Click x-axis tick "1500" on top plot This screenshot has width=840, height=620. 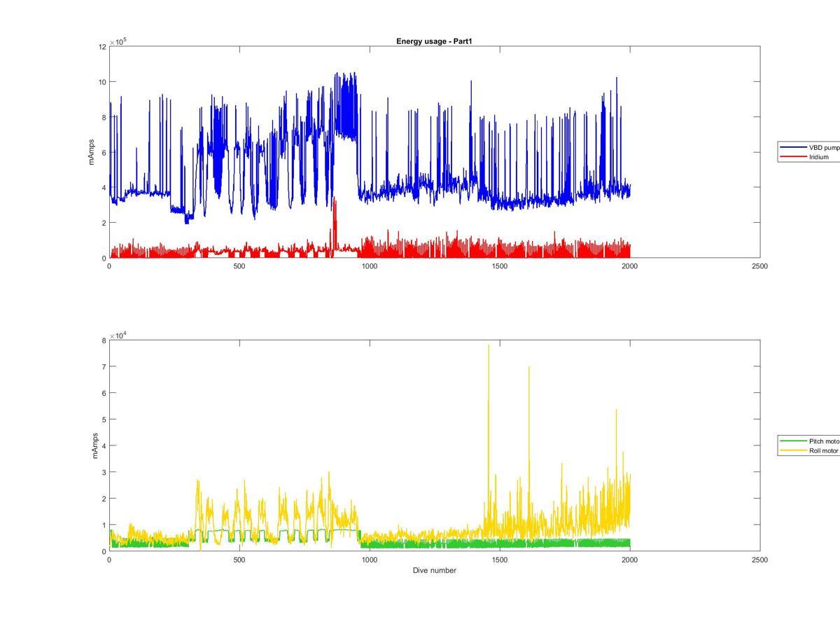point(500,266)
